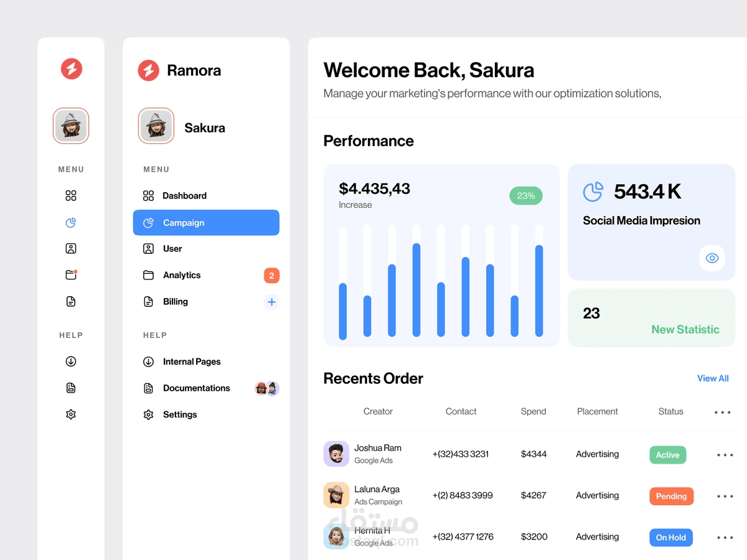This screenshot has width=747, height=560.
Task: Toggle the eye on Social Media Impresion card
Action: (x=712, y=258)
